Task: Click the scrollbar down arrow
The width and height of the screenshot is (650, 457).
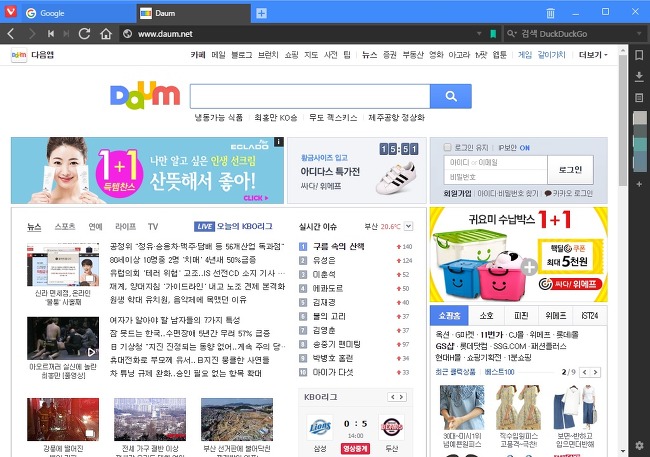Action: click(x=623, y=451)
